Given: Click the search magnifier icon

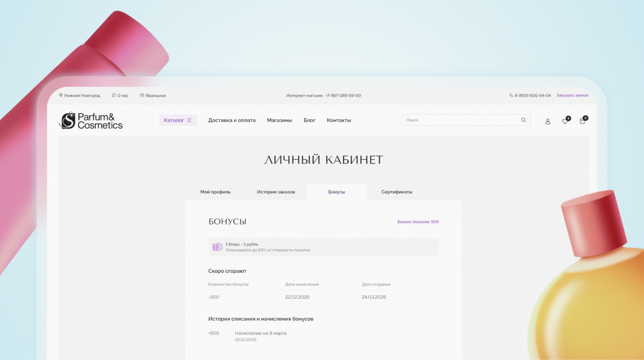Looking at the screenshot, I should point(524,120).
